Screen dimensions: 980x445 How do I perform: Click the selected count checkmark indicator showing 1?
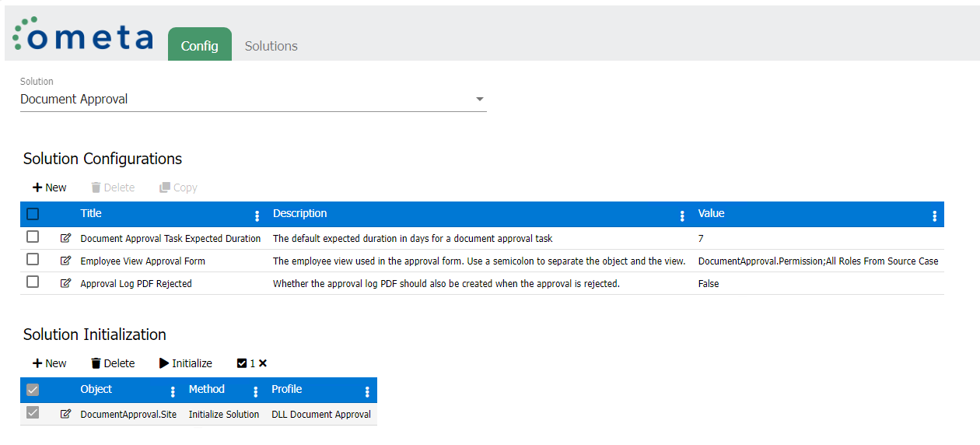point(246,363)
